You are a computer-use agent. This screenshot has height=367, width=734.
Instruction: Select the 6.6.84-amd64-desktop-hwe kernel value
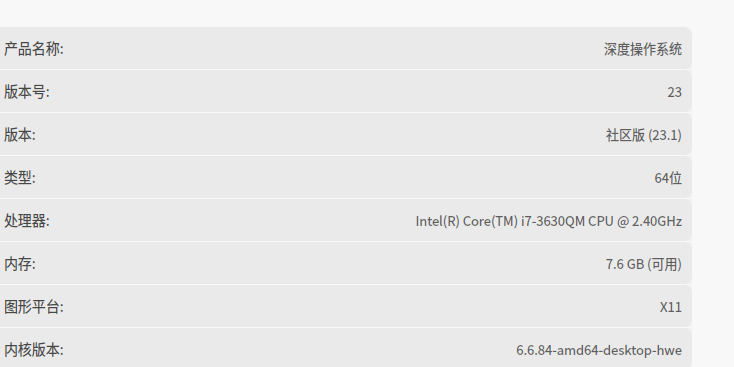pos(599,350)
